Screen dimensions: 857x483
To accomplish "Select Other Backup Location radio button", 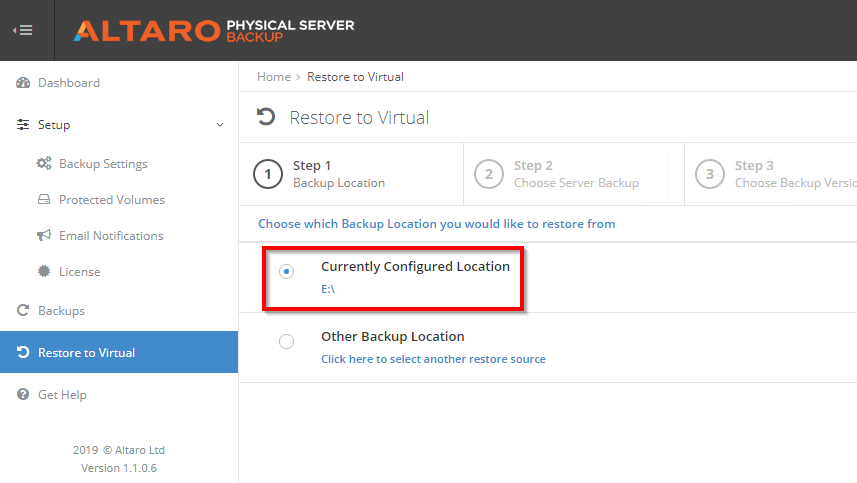I will [287, 342].
